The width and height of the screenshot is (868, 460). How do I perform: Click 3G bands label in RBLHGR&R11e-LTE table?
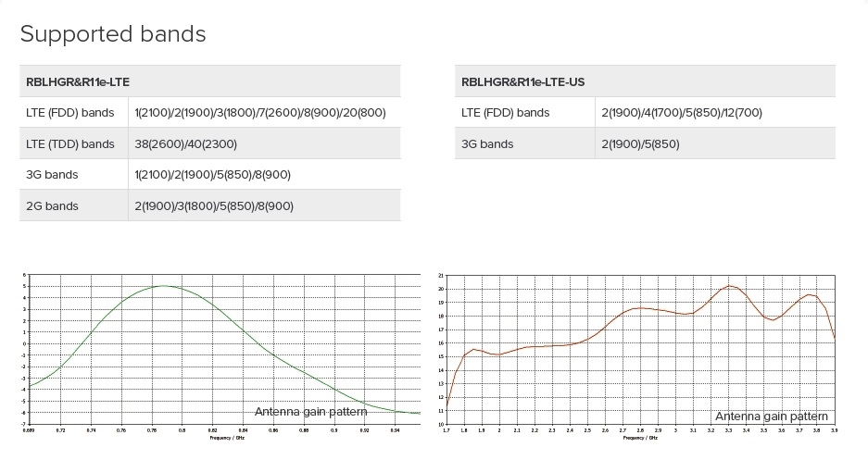tap(52, 175)
